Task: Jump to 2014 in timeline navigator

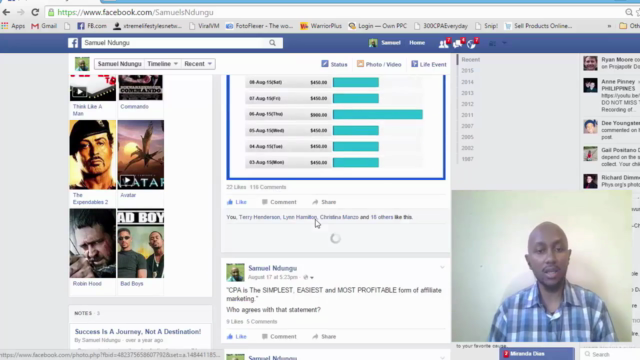Action: pyautogui.click(x=467, y=82)
